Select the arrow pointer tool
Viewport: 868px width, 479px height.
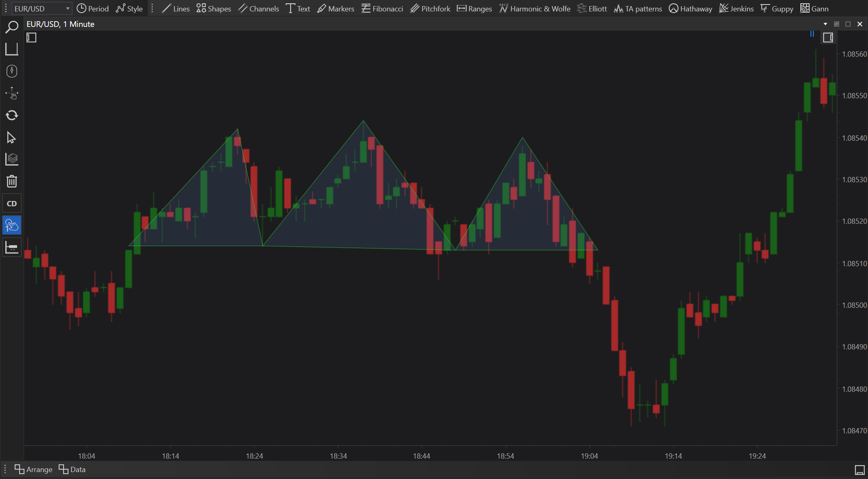coord(12,138)
